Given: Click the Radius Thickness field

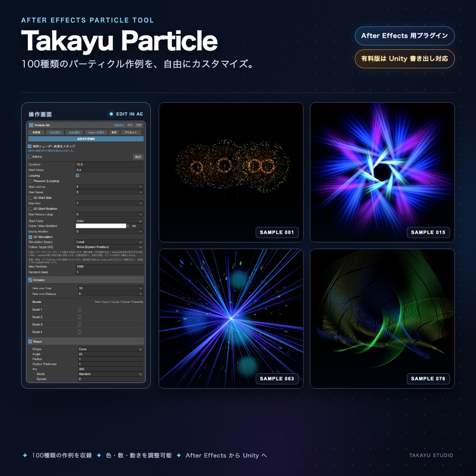Looking at the screenshot, I should click(x=111, y=364).
